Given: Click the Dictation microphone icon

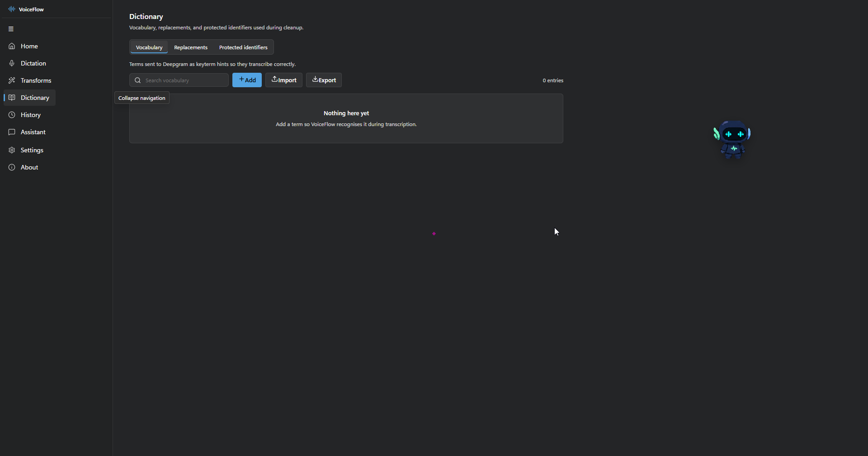Looking at the screenshot, I should coord(12,63).
